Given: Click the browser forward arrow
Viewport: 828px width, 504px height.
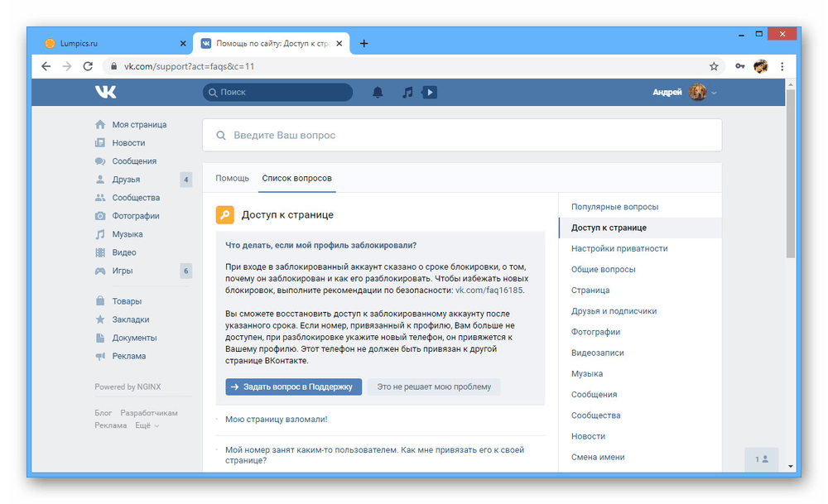Looking at the screenshot, I should click(66, 66).
